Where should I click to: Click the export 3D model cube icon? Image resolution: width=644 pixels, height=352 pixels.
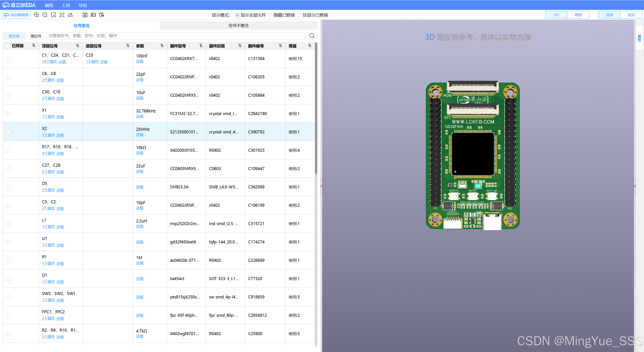(x=102, y=15)
